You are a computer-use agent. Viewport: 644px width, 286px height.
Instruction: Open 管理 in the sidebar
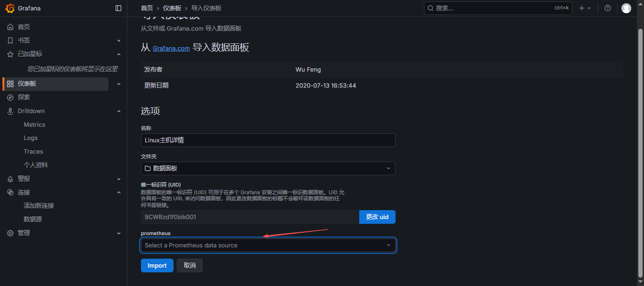coord(24,233)
